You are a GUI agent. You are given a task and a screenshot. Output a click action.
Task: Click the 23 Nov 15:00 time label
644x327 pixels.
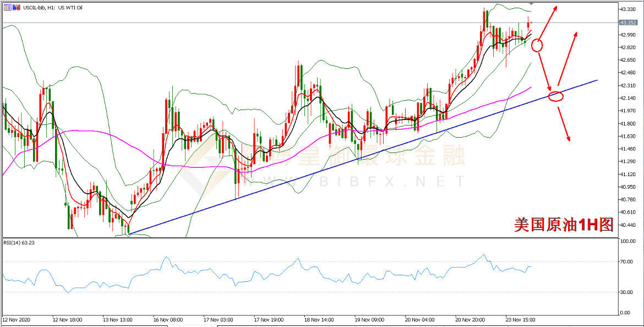coord(520,319)
